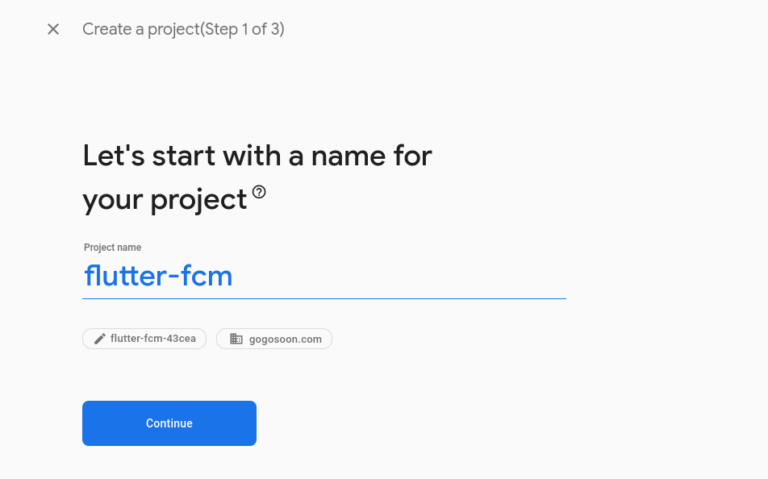
Task: Click the 'Step 1 of 3' indicator text
Action: [x=243, y=29]
